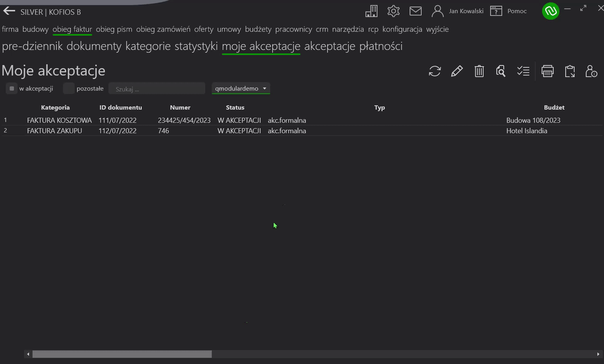
Task: Preview document with the magnifier icon
Action: 501,71
